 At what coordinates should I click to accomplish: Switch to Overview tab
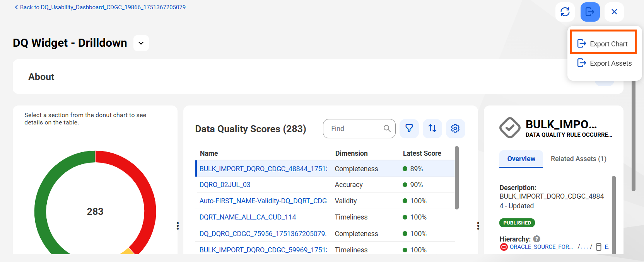pyautogui.click(x=521, y=159)
